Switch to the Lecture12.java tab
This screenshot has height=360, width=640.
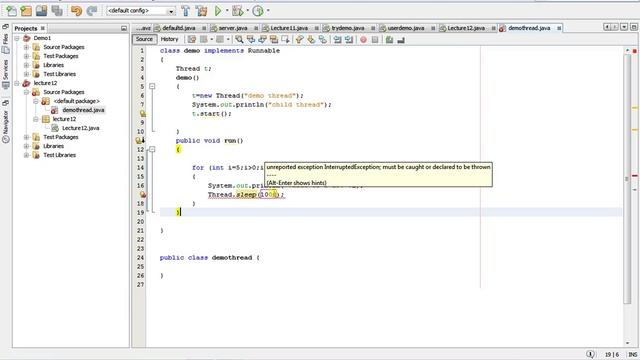466,28
